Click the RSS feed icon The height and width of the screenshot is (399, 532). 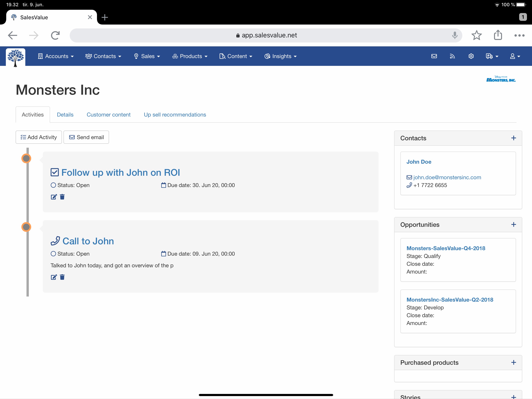point(452,56)
